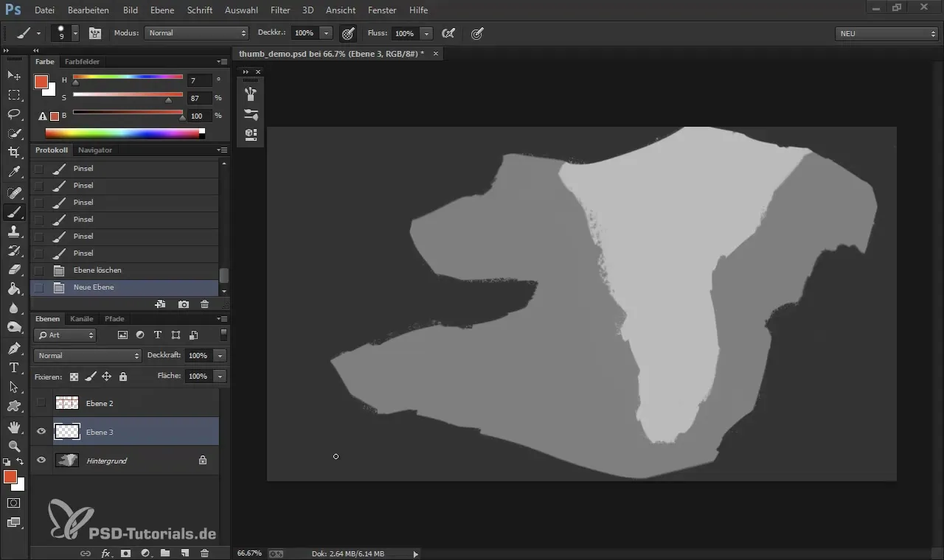Select the Lasso tool
This screenshot has width=944, height=560.
[14, 114]
